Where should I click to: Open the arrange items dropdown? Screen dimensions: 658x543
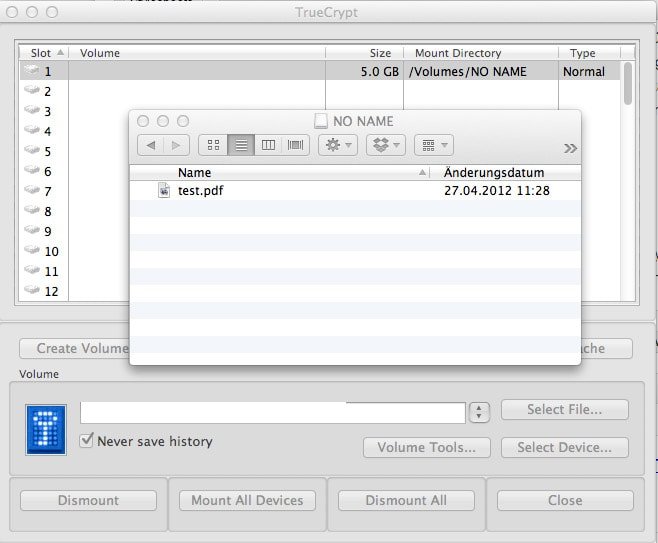point(433,145)
